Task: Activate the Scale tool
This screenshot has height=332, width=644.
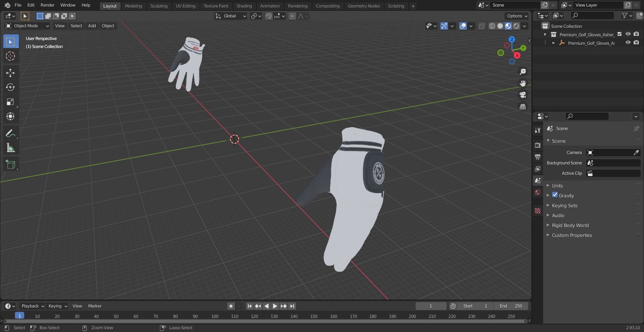Action: [10, 102]
